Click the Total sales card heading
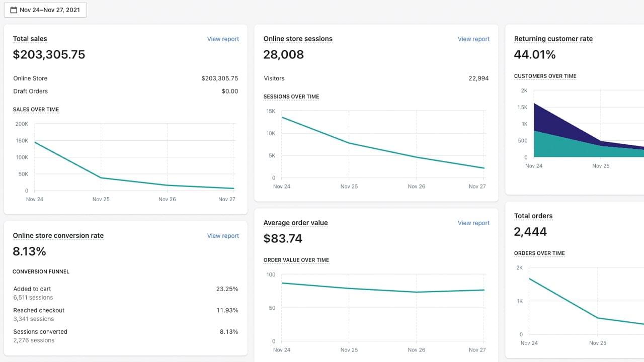 pyautogui.click(x=30, y=39)
